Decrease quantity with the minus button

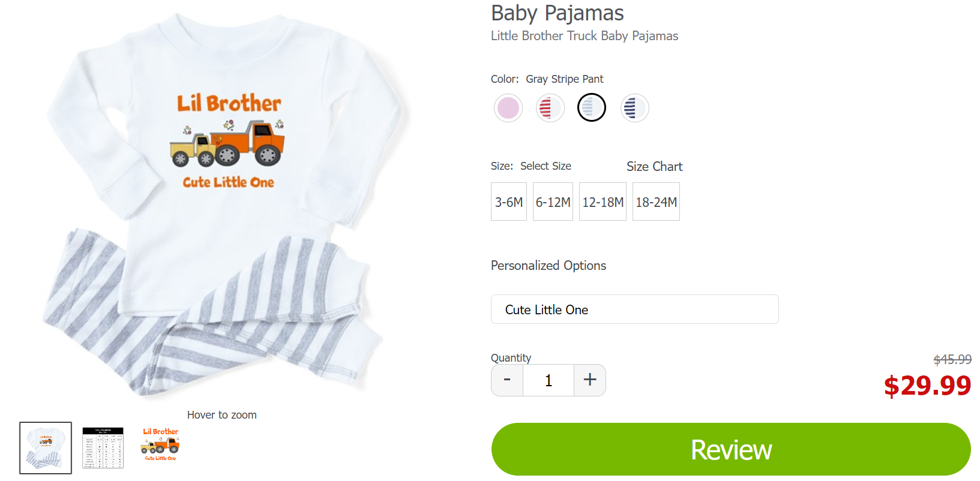pos(507,380)
